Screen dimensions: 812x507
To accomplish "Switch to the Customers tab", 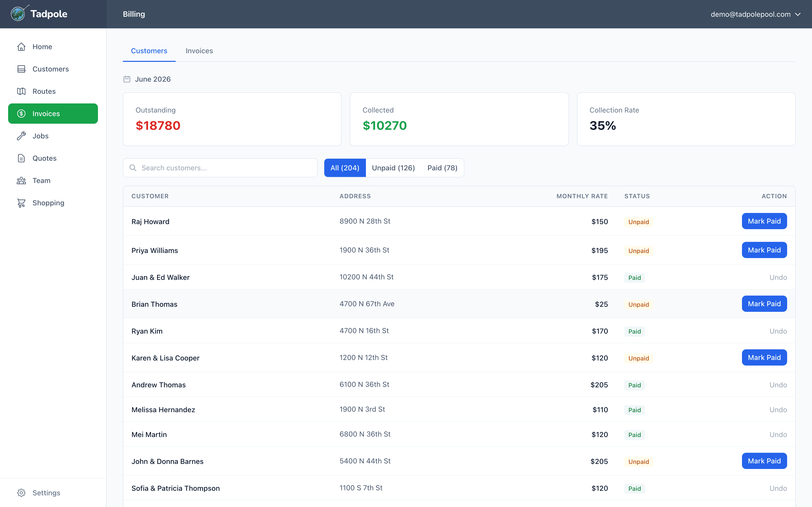I will pyautogui.click(x=149, y=51).
